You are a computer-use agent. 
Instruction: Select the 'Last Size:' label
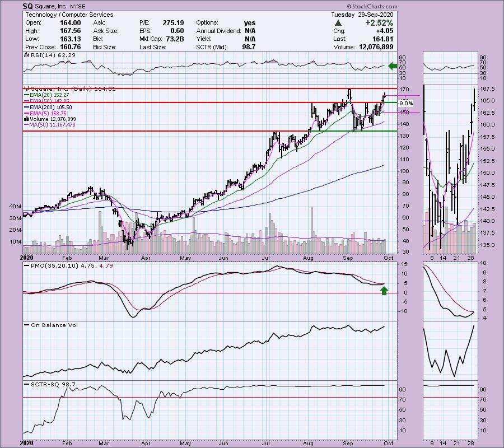(153, 47)
